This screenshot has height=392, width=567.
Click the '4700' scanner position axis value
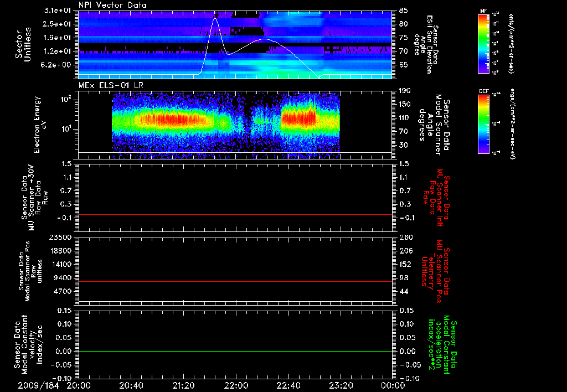(x=63, y=291)
